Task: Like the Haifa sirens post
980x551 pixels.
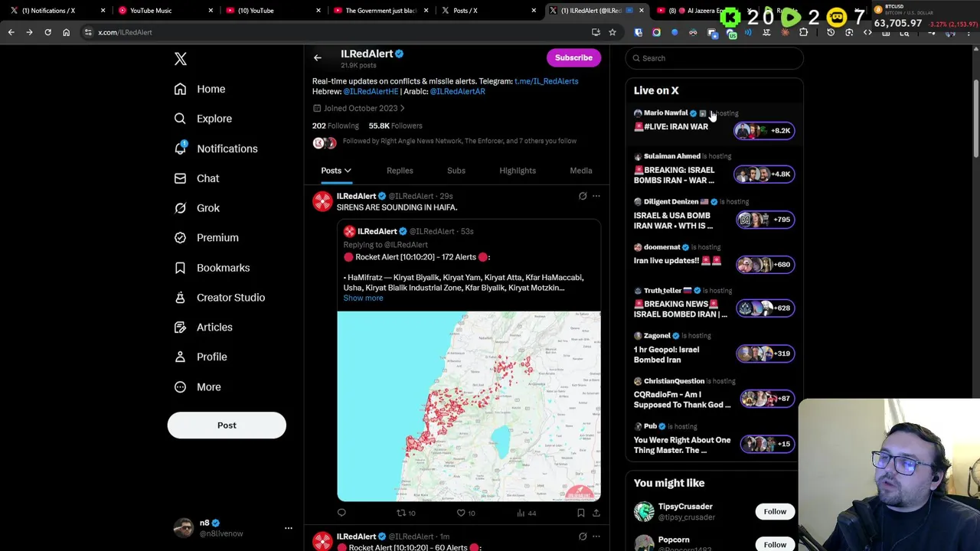Action: 466,513
